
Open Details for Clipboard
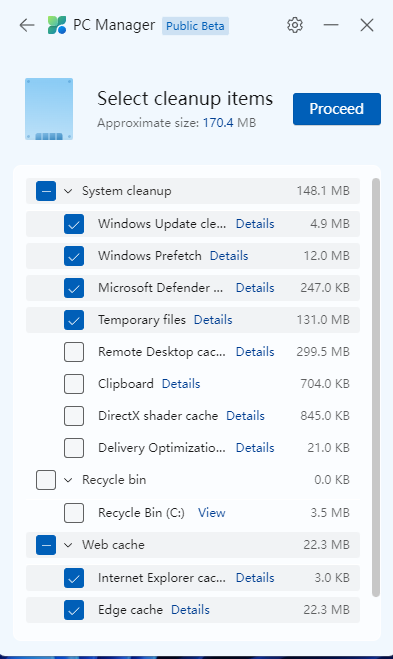[181, 384]
